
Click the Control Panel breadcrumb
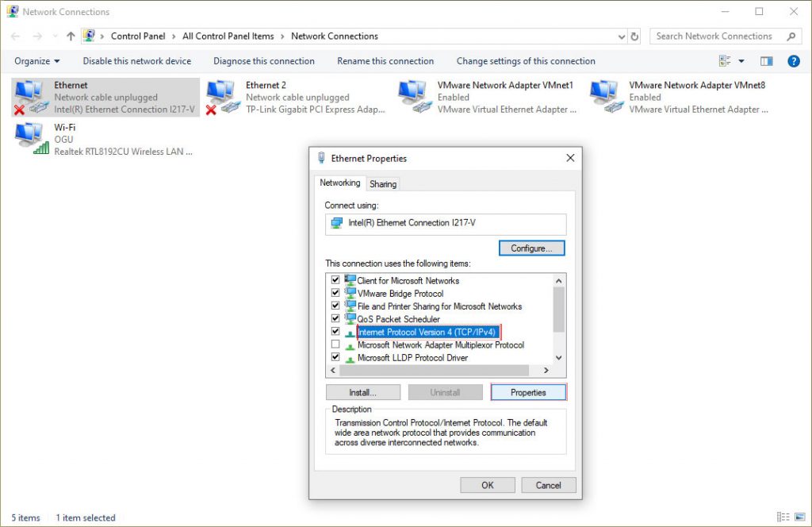pyautogui.click(x=138, y=37)
